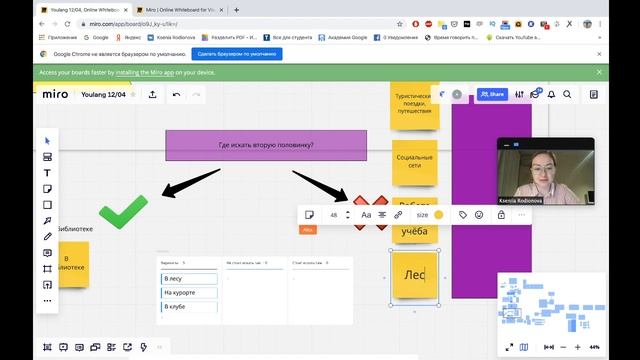Switch to the 'Youlang 12/04' browser tab
The image size is (640, 360).
pyautogui.click(x=85, y=10)
